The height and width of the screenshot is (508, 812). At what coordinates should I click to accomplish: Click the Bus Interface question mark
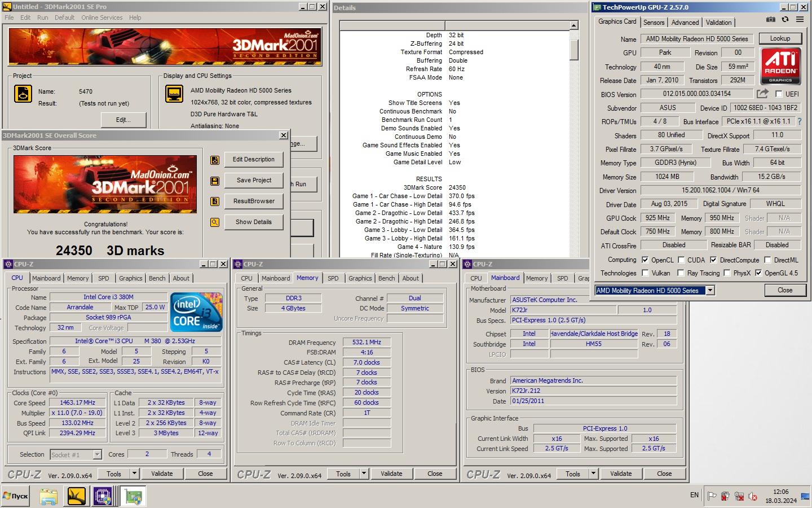click(799, 121)
